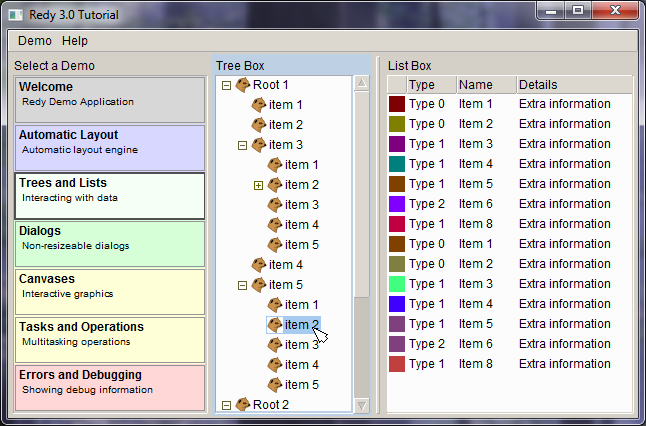Click the icon of item 5 inside item 3

[275, 245]
